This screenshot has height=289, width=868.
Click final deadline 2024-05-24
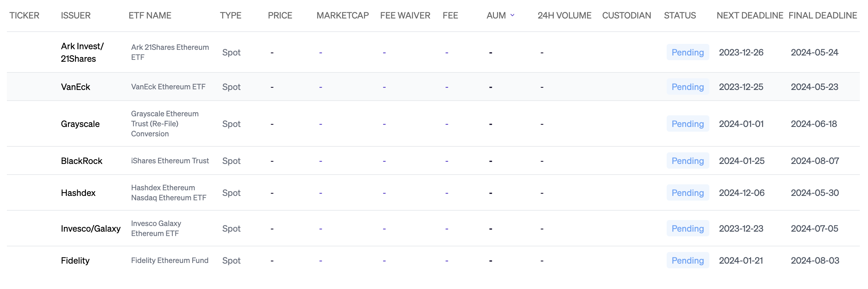coord(814,52)
